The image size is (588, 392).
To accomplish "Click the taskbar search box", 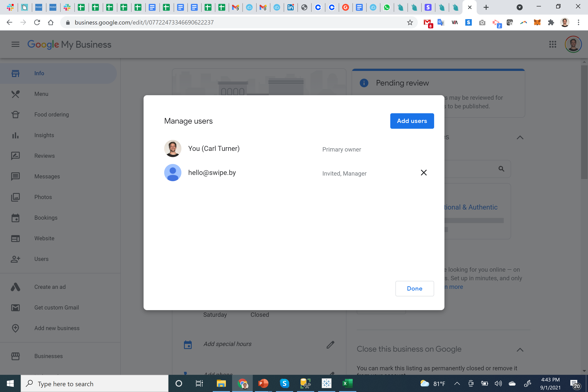I will tap(95, 383).
